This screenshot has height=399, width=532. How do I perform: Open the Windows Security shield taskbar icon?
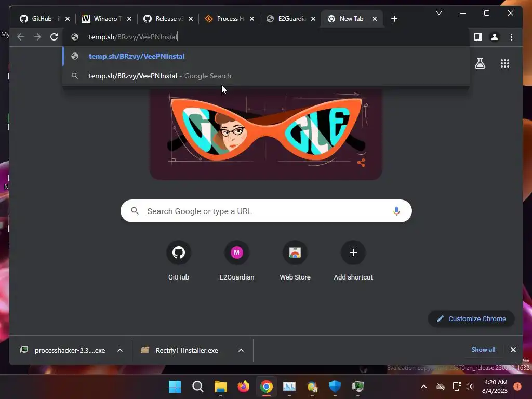[335, 387]
